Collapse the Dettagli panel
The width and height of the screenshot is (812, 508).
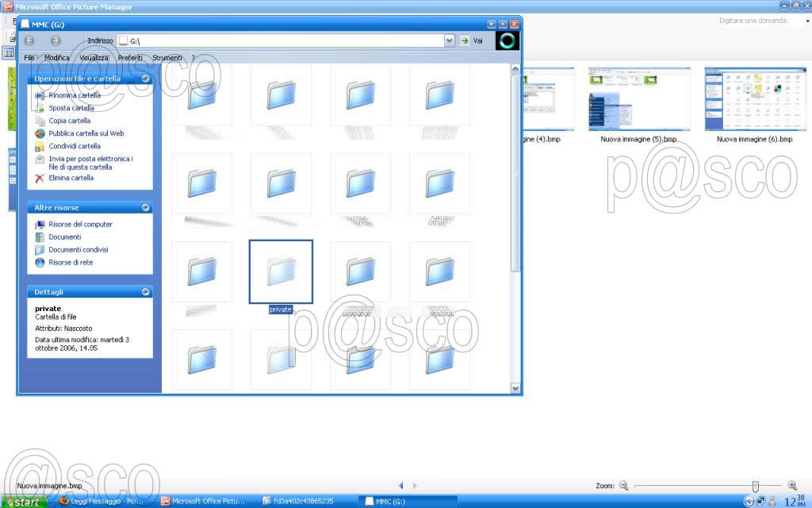pos(146,292)
